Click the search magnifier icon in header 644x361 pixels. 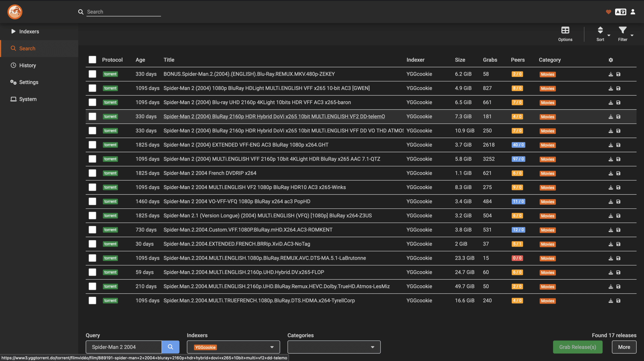[x=81, y=12]
